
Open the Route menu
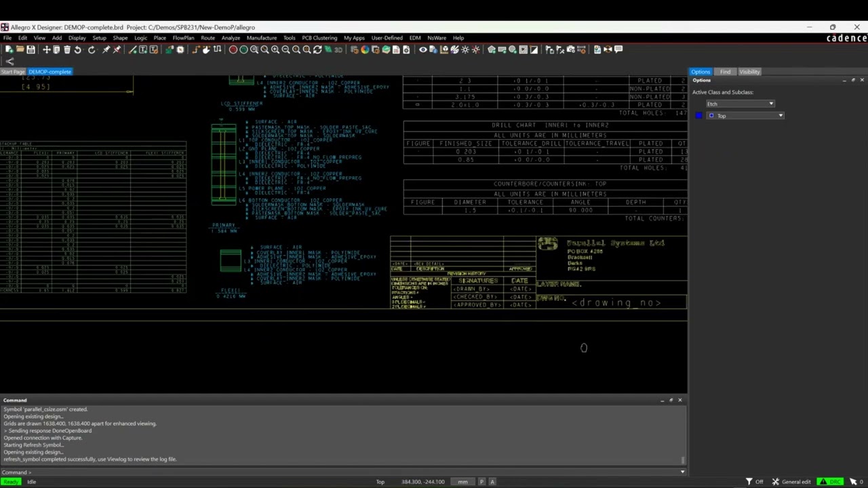click(208, 38)
